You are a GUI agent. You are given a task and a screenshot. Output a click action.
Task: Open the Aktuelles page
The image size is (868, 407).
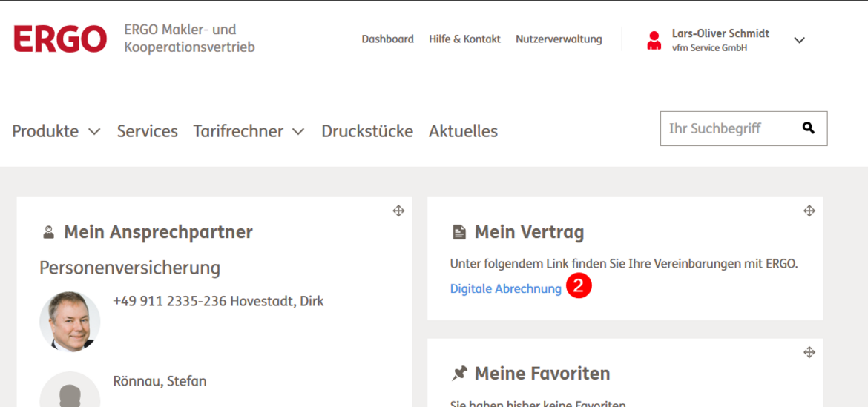pos(464,132)
